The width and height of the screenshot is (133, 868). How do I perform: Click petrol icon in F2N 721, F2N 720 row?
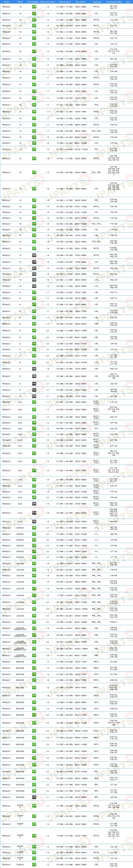click(x=34, y=91)
